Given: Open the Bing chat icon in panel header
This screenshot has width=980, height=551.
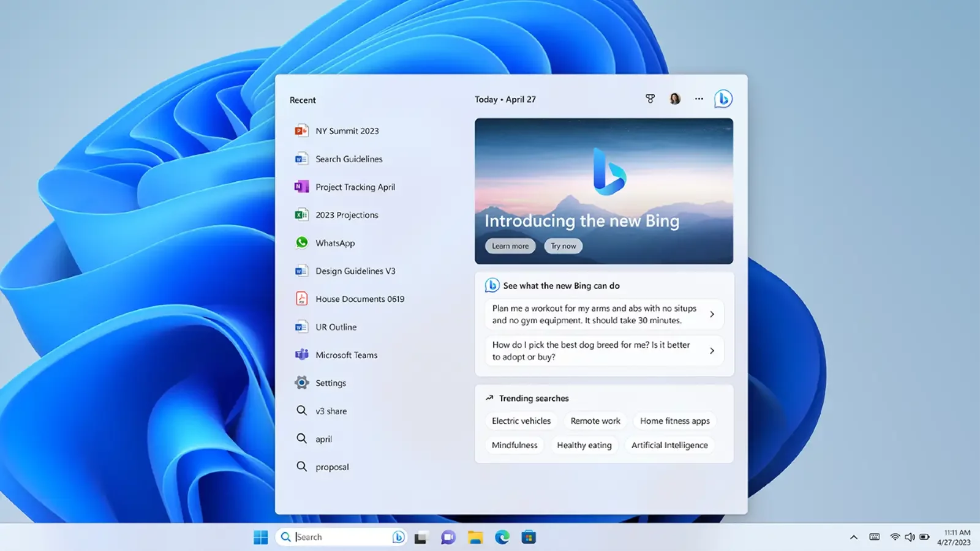Looking at the screenshot, I should click(x=723, y=99).
